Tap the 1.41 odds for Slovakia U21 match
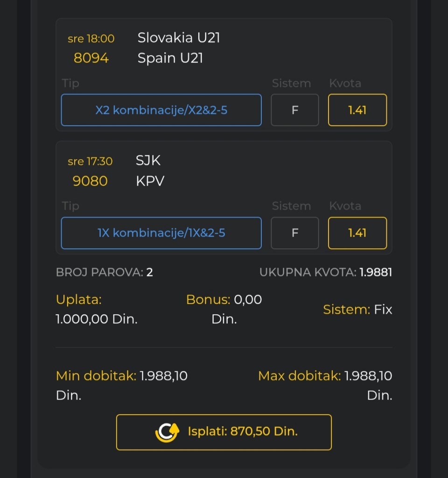 357,110
